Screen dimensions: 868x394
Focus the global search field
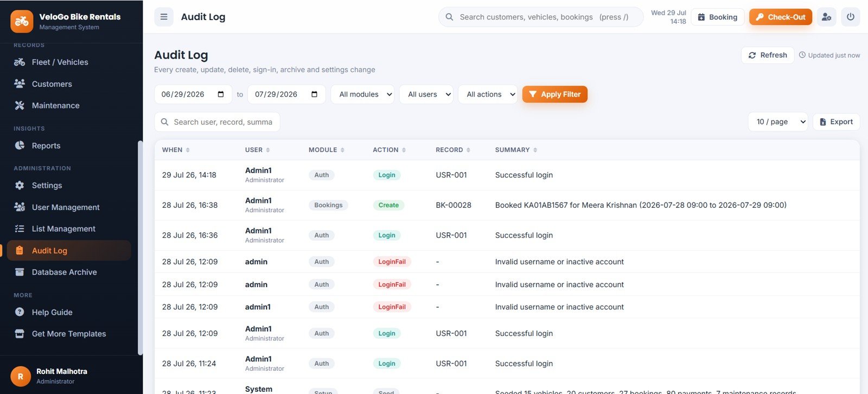point(541,17)
